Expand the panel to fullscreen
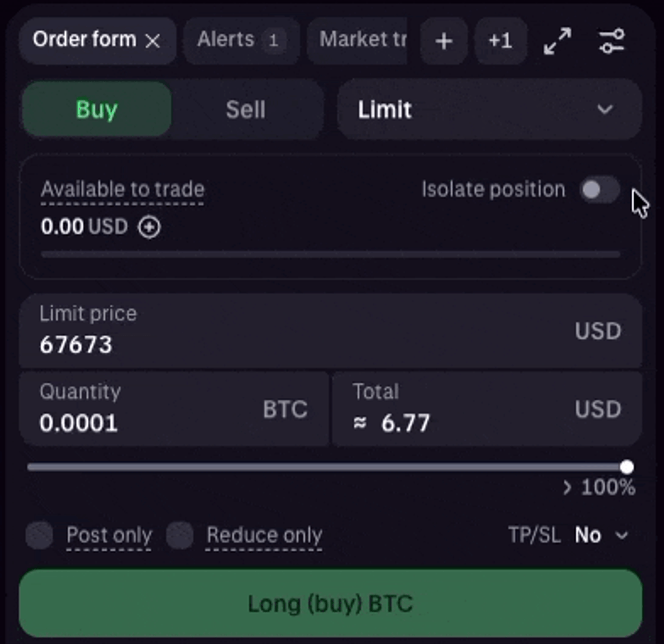This screenshot has width=664, height=644. (x=557, y=41)
